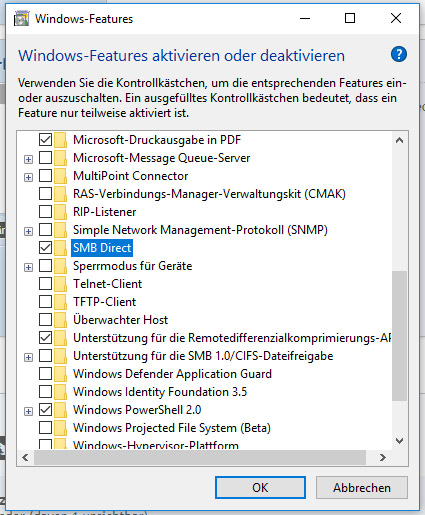Click the Abbrechen button
This screenshot has height=515, width=425.
pos(362,488)
